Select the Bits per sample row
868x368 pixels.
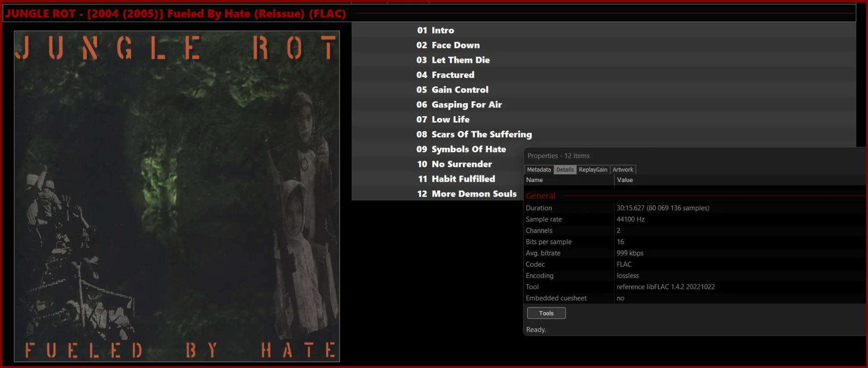[x=695, y=242]
